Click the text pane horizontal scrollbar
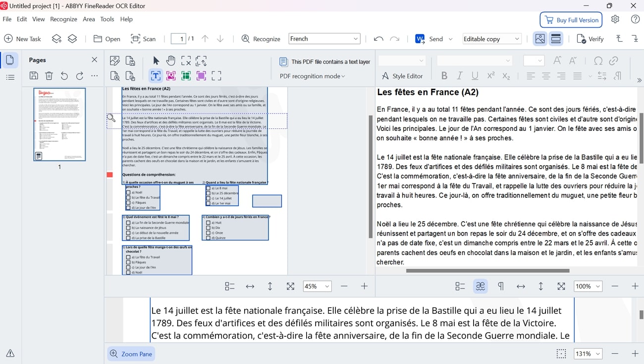The image size is (644, 364). 487,271
